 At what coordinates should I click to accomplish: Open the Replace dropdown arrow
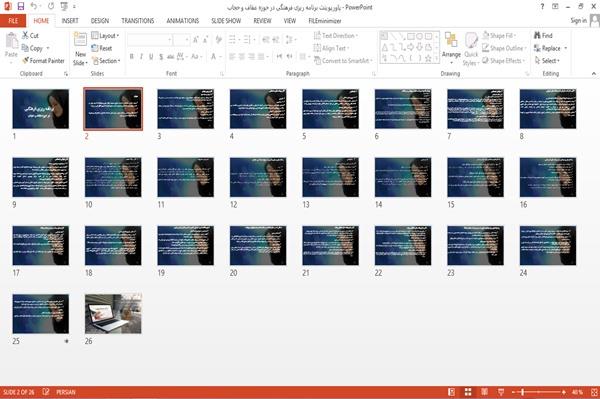tap(566, 48)
